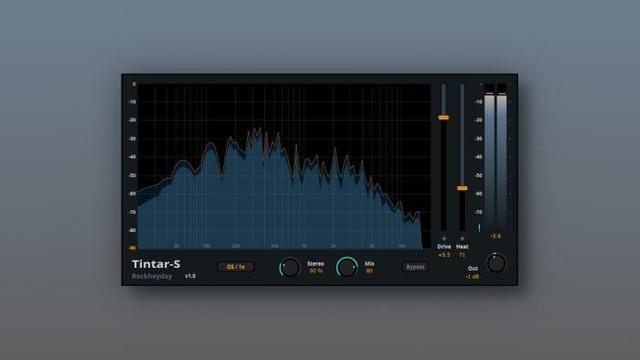
Task: Click the -5.5 peak readout below meters
Action: (496, 236)
